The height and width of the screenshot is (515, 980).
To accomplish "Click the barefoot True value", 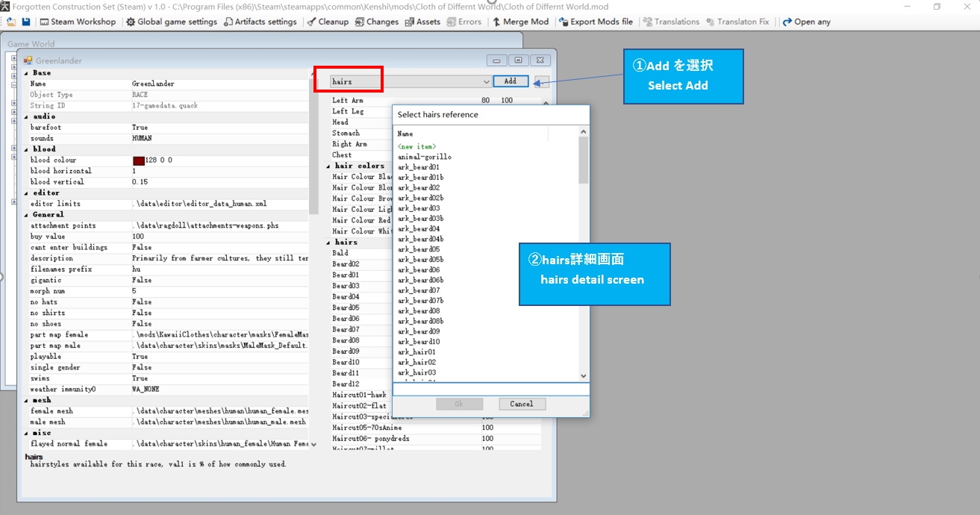I will 140,128.
